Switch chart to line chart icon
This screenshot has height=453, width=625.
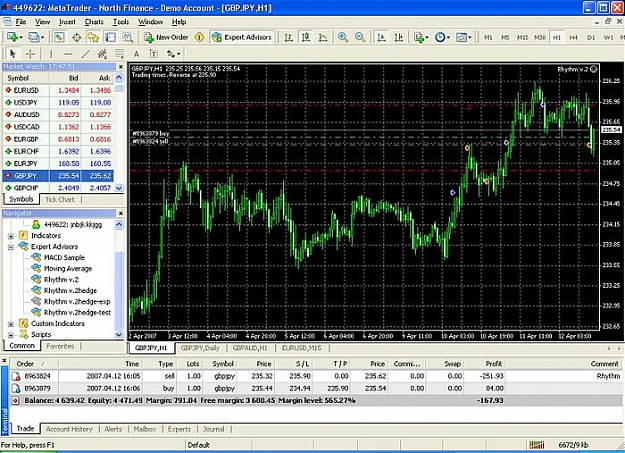pyautogui.click(x=323, y=37)
